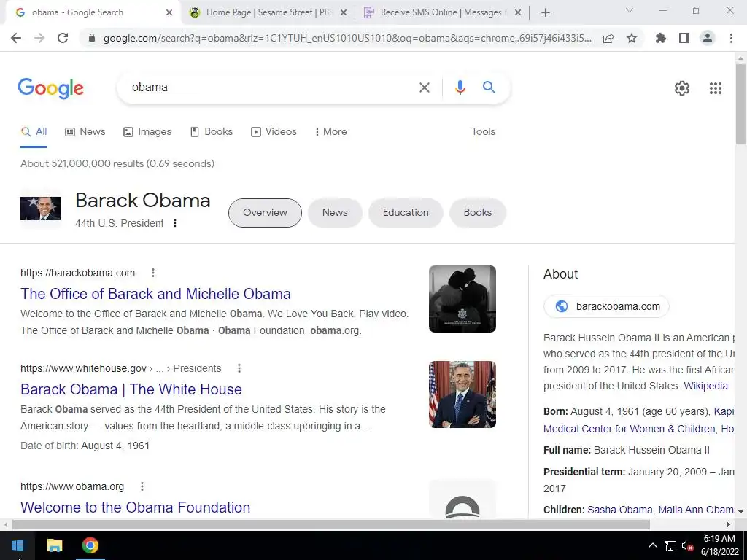Screen dimensions: 747x560
Task: Open File Explorer from taskbar
Action: [x=54, y=545]
